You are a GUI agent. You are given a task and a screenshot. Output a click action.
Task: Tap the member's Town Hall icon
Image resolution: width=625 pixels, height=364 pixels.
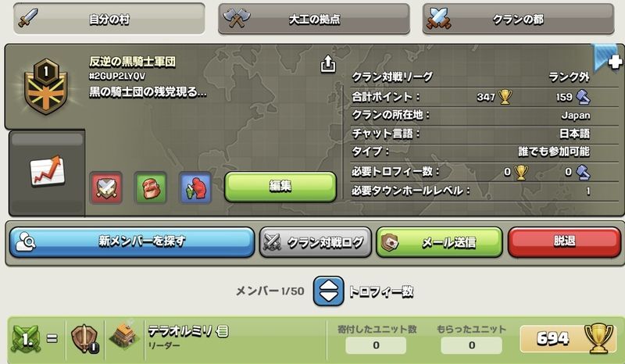tap(124, 336)
